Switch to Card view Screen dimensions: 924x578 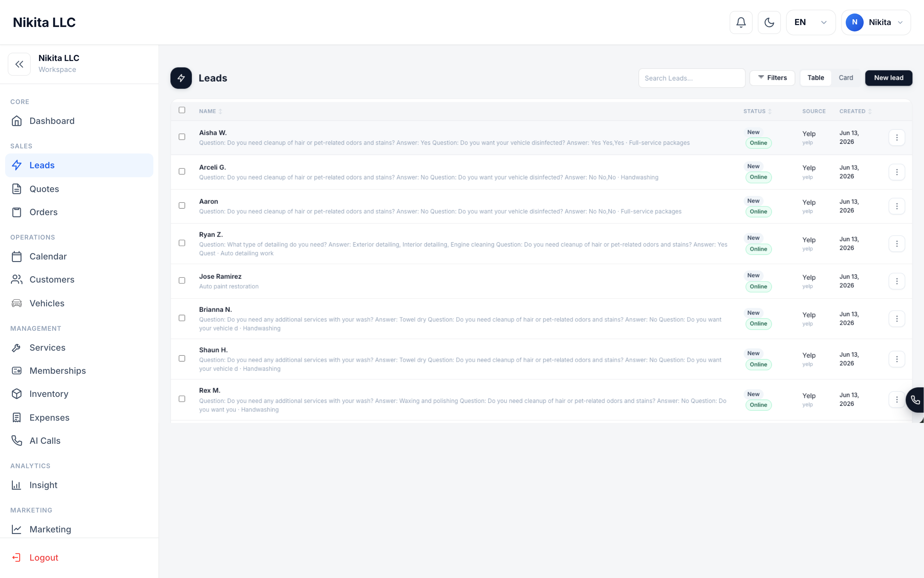point(846,78)
